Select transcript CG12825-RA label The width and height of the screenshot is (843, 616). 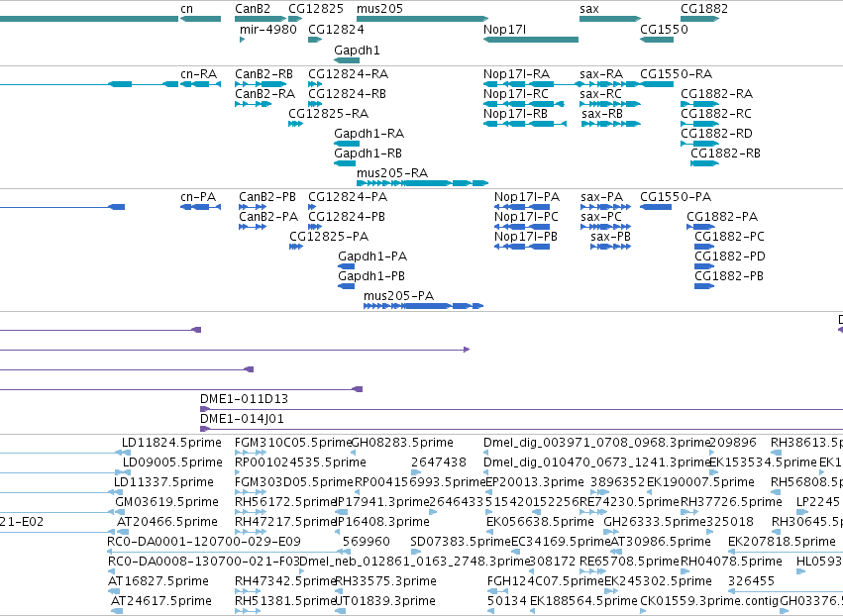[x=329, y=114]
